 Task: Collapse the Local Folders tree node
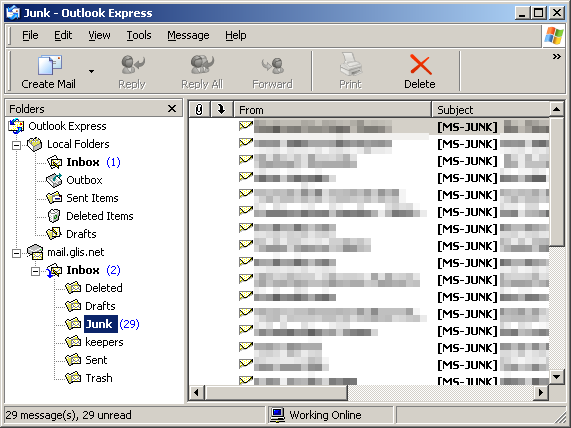pos(16,145)
